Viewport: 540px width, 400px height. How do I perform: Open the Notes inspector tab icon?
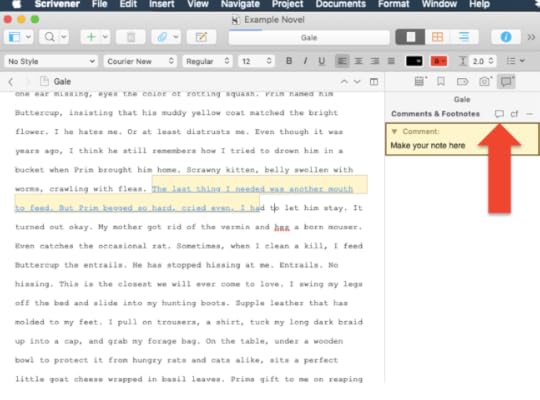click(x=420, y=81)
